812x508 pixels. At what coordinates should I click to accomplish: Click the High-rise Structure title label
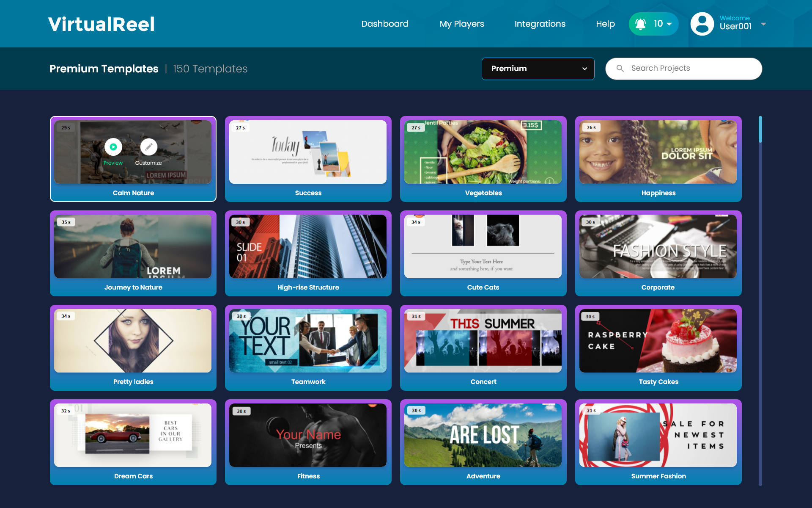point(308,287)
